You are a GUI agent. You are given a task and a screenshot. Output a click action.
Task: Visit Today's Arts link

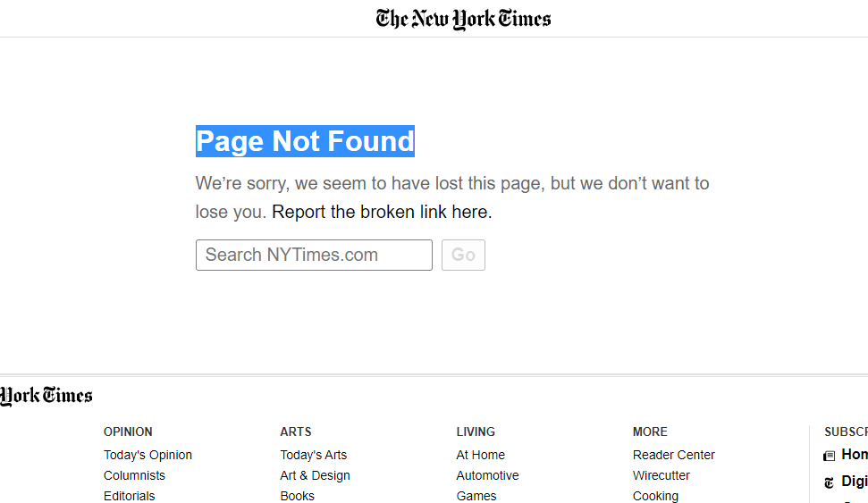pyautogui.click(x=313, y=455)
